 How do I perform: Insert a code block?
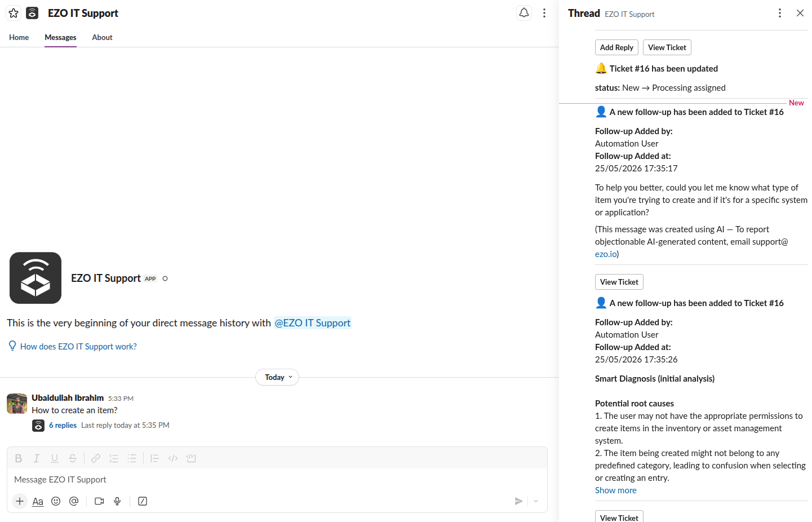[191, 458]
